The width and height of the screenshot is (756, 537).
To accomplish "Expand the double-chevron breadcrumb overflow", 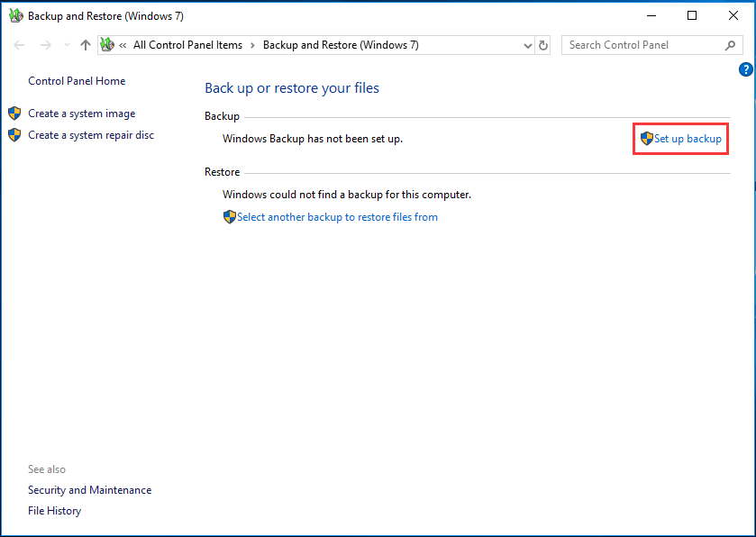I will coord(122,44).
